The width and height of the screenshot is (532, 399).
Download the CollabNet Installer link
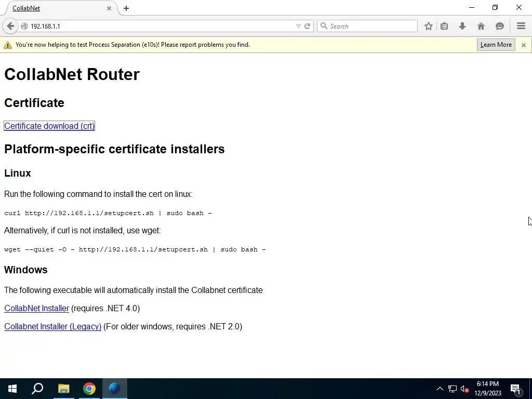tap(37, 309)
